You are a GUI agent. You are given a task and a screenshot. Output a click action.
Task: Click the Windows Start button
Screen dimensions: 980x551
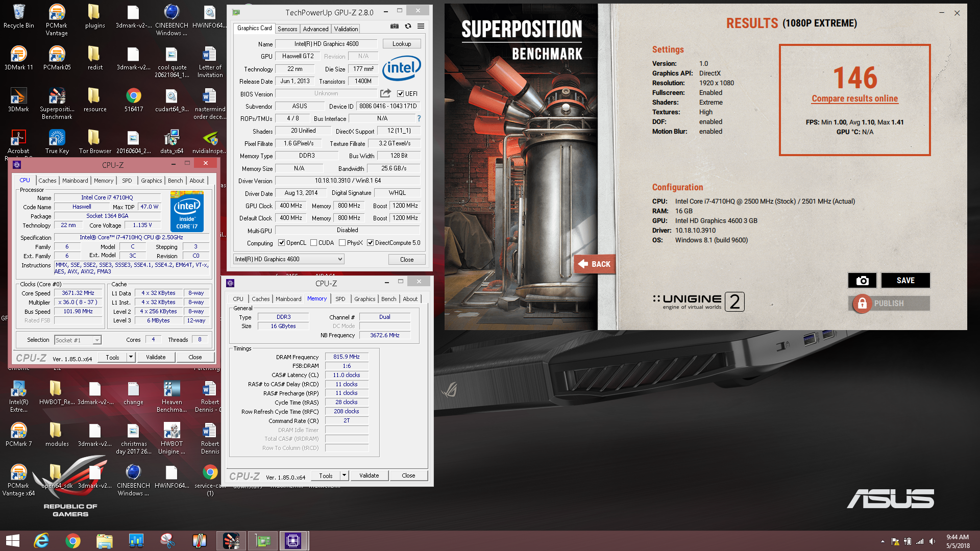pos(13,541)
